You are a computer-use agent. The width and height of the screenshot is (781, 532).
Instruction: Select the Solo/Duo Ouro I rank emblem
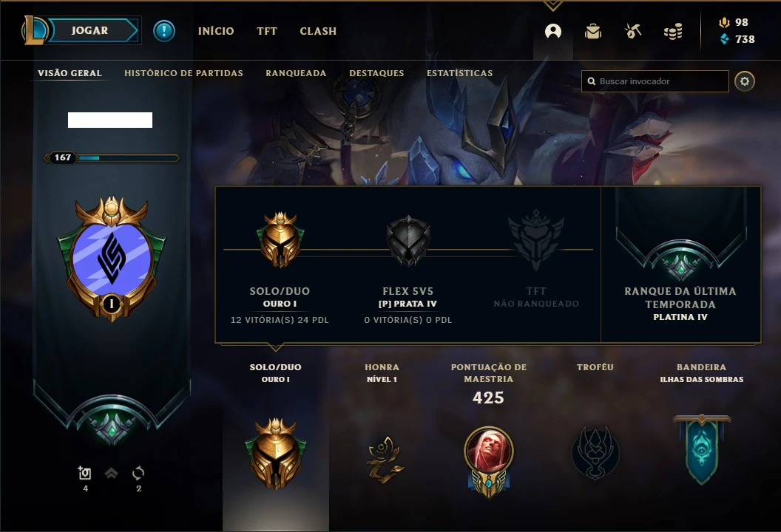coord(280,240)
